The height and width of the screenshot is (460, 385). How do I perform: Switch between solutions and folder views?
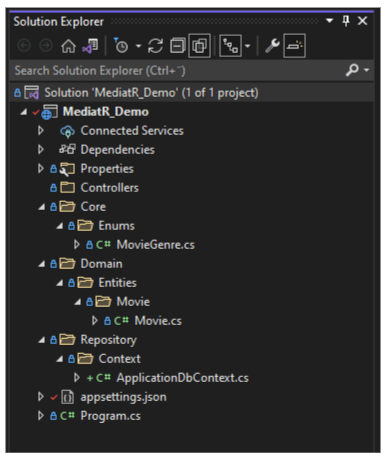90,46
